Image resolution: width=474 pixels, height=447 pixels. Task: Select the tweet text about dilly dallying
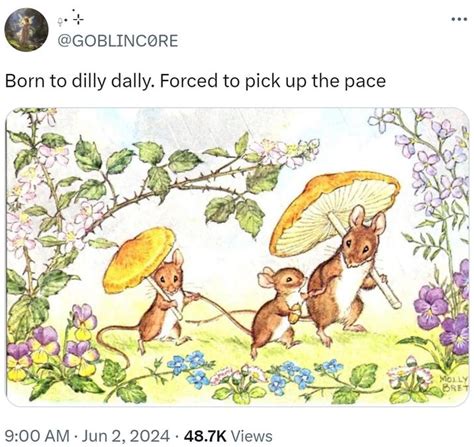tap(195, 81)
